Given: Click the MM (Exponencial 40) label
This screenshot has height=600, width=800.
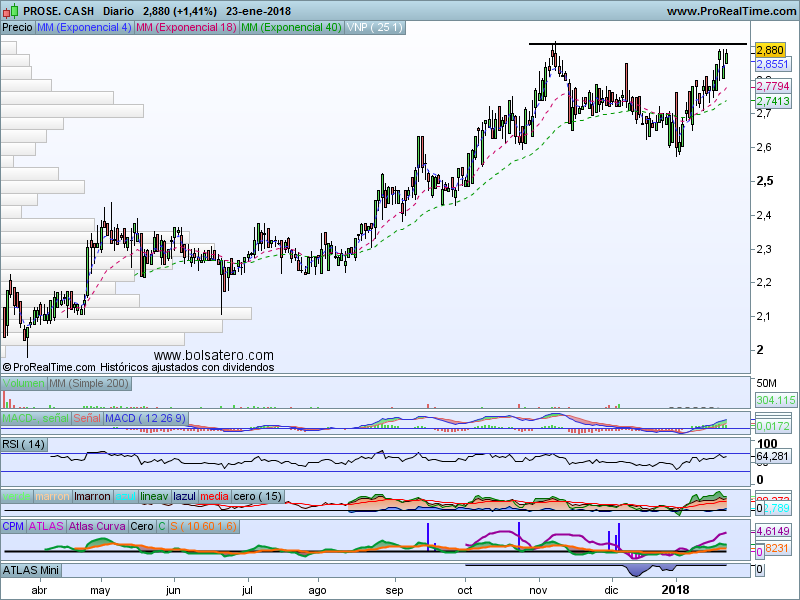Looking at the screenshot, I should point(291,28).
